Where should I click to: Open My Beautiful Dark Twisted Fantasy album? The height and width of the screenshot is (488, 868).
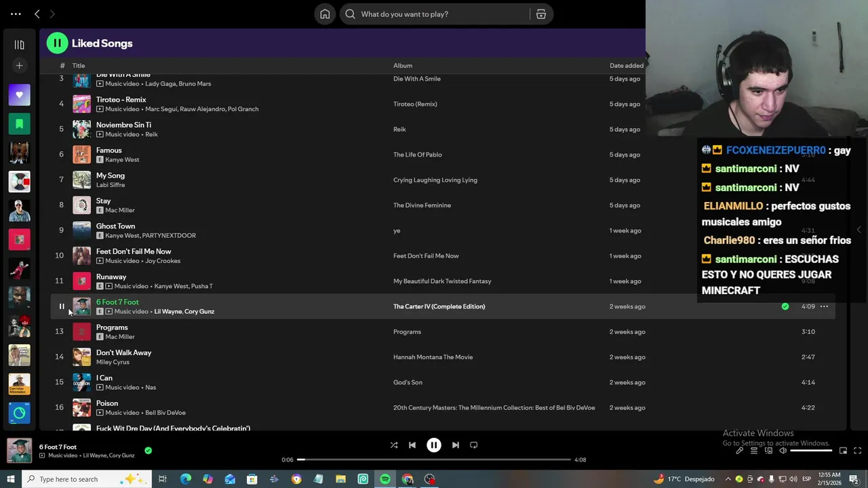[x=442, y=281]
